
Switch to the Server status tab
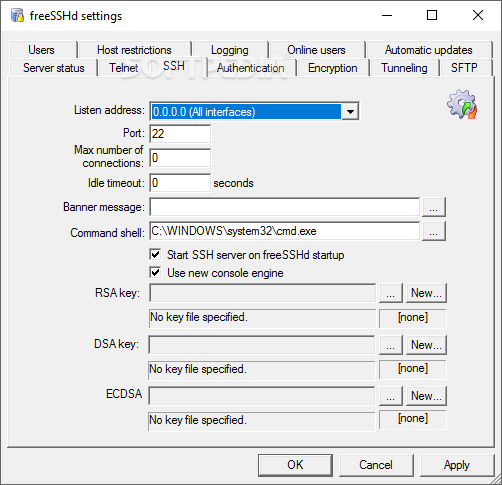coord(54,68)
